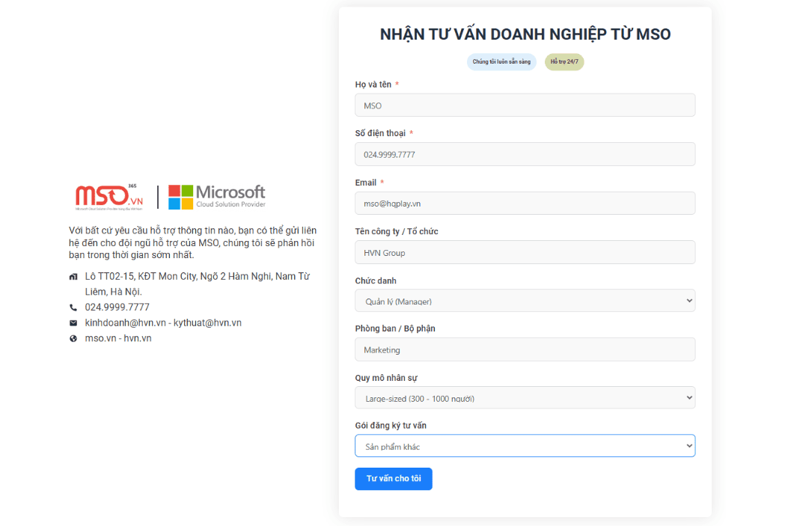
Task: Open the Gói đăng ký tư vấn dropdown
Action: [x=525, y=446]
